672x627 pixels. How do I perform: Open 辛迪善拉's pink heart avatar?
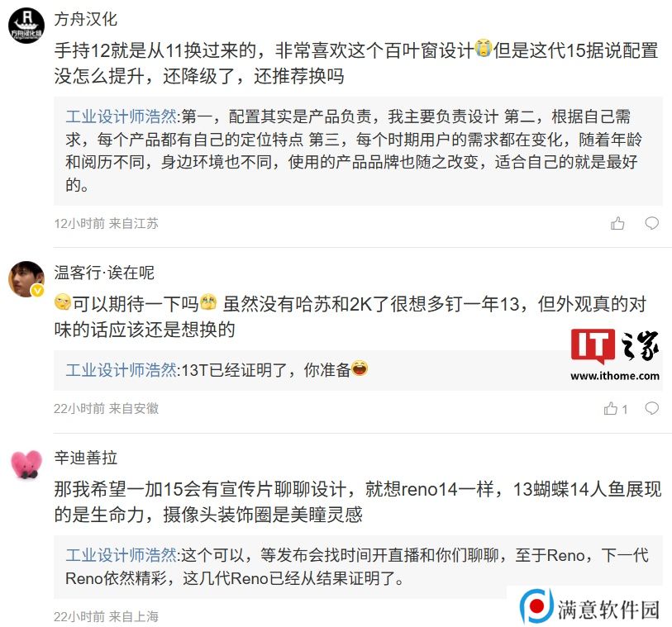(26, 463)
